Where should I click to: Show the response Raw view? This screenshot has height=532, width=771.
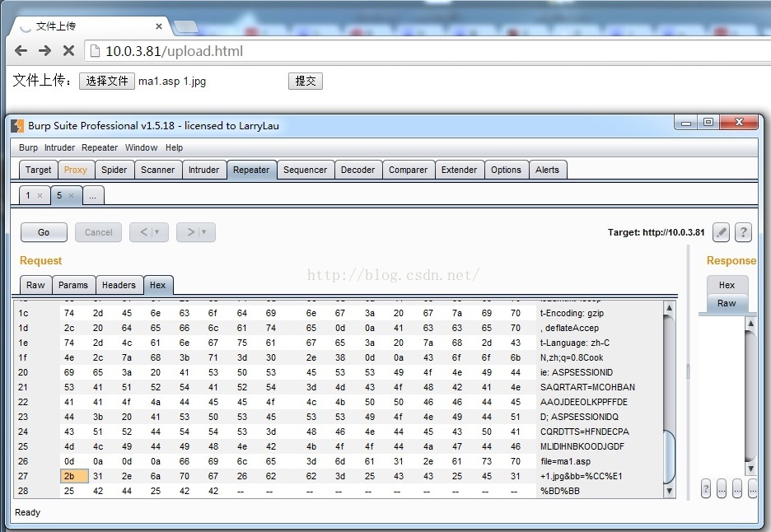(x=727, y=303)
